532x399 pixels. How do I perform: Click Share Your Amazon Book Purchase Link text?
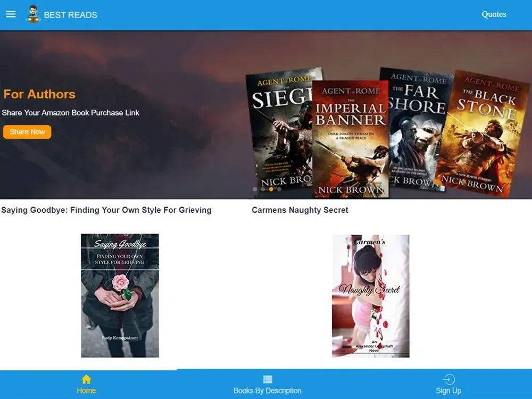pyautogui.click(x=71, y=113)
